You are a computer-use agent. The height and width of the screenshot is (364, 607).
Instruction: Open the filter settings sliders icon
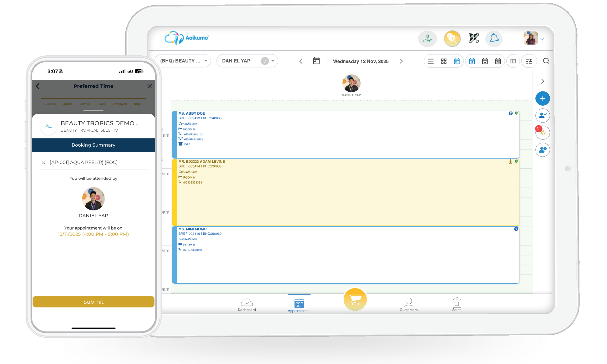click(529, 61)
